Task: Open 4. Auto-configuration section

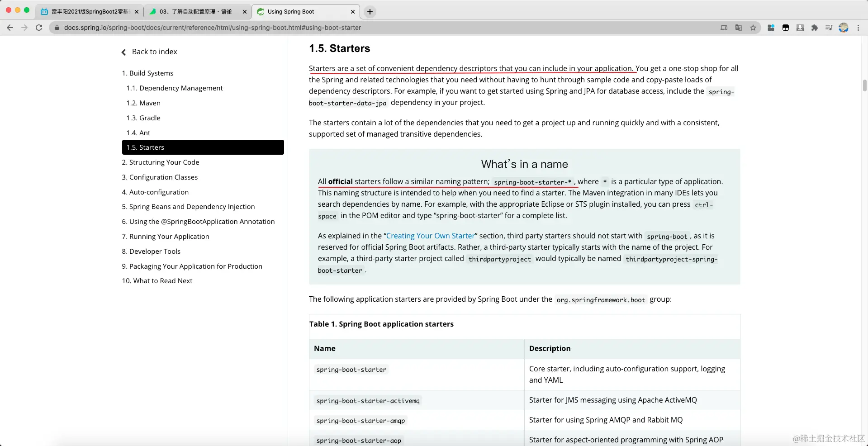Action: [155, 192]
